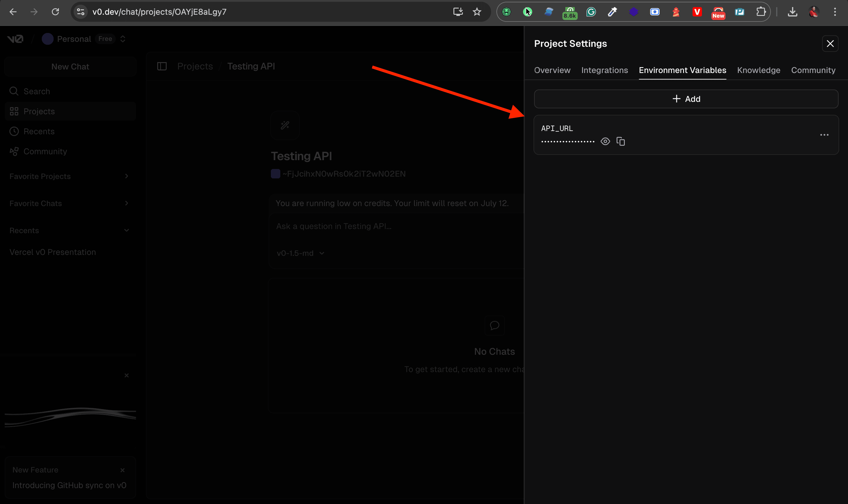Dismiss the sidebar banner with x

(126, 375)
